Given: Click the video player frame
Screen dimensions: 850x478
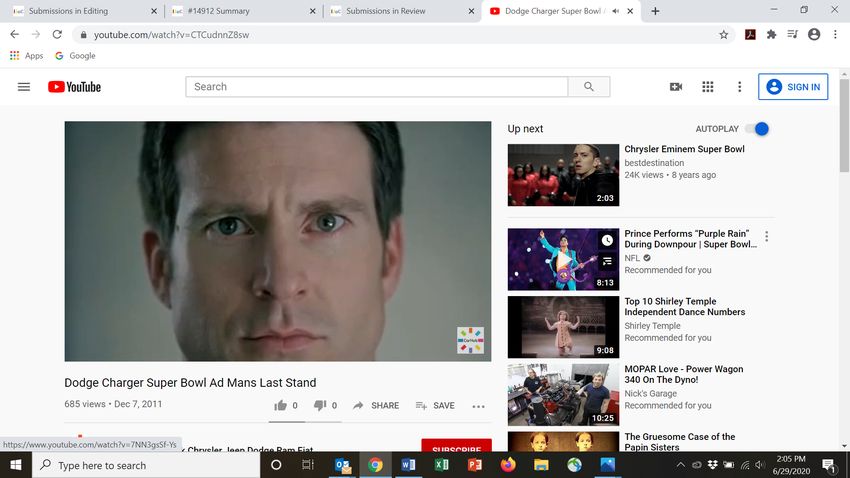Looking at the screenshot, I should click(278, 241).
